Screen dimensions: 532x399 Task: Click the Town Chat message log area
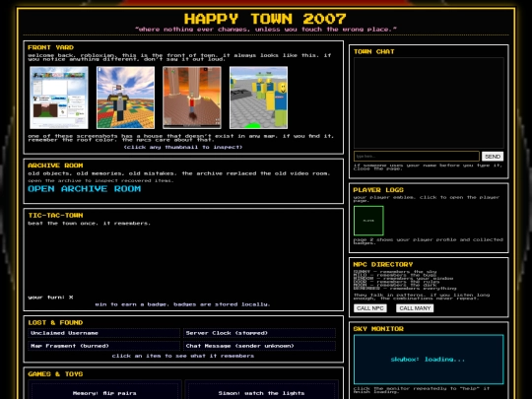[429, 102]
